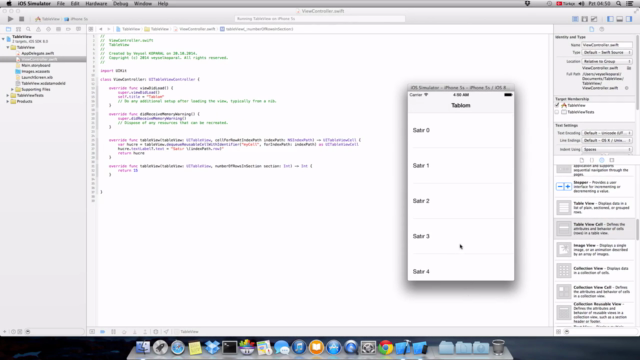Image resolution: width=640 pixels, height=360 pixels.
Task: Stop the running app
Action: (x=22, y=19)
